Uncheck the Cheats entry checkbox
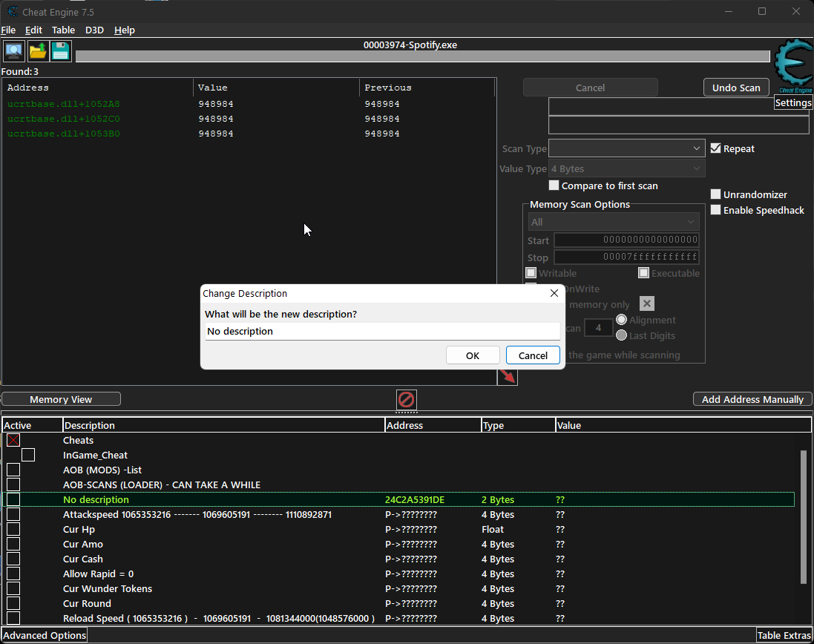Viewport: 814px width, 644px height. tap(12, 439)
